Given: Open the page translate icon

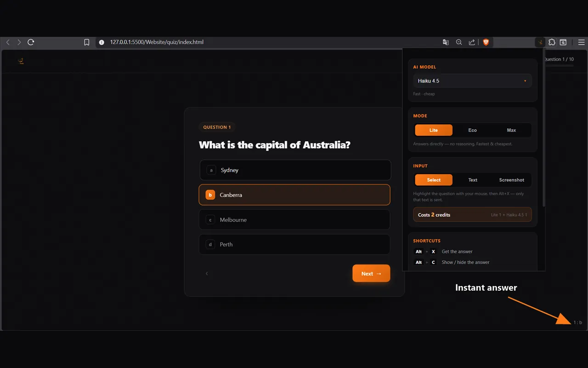Looking at the screenshot, I should pyautogui.click(x=446, y=42).
